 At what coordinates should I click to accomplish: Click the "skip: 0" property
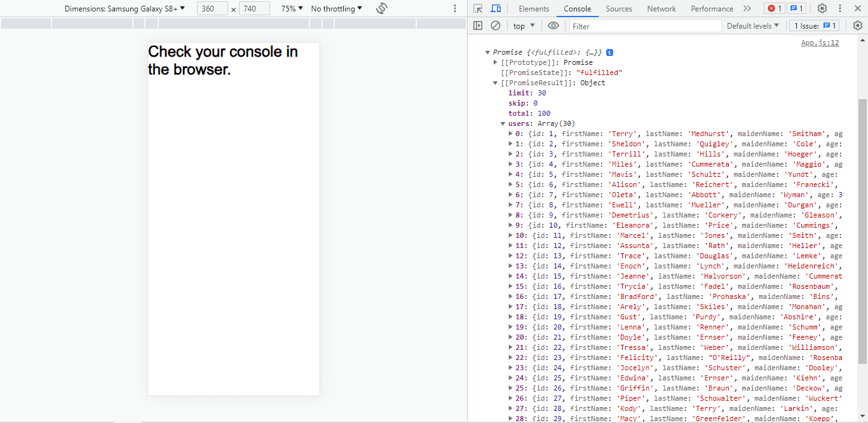(523, 103)
